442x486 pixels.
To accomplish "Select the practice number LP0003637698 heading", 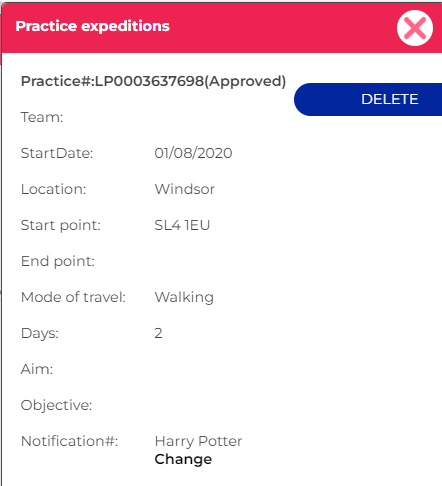I will pyautogui.click(x=153, y=81).
